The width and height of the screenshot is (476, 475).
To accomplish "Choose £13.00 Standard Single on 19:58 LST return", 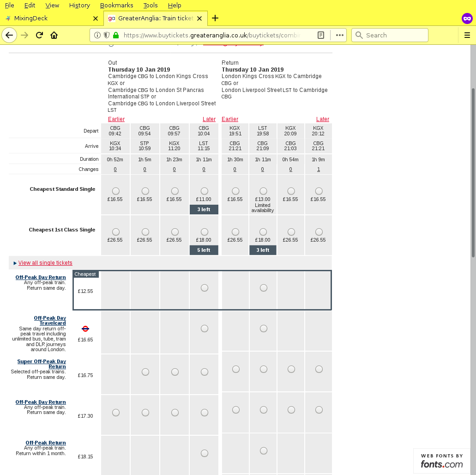I will (263, 191).
